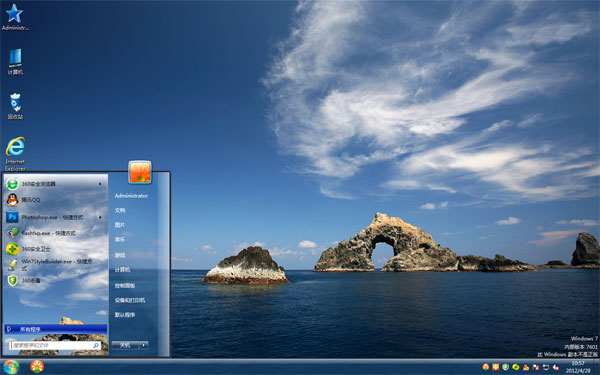Open 音乐 (Music) in Start menu
Screen dimensions: 600x375
120,240
